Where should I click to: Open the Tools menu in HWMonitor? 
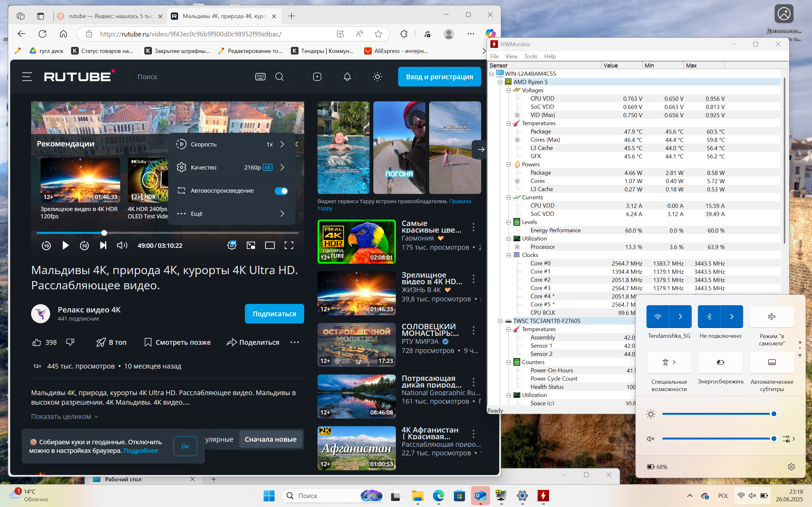530,56
